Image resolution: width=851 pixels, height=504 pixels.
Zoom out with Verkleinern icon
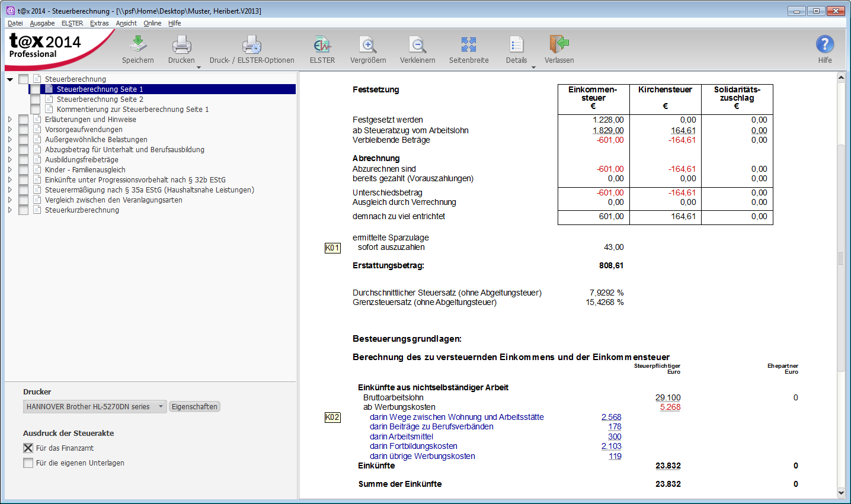[417, 44]
